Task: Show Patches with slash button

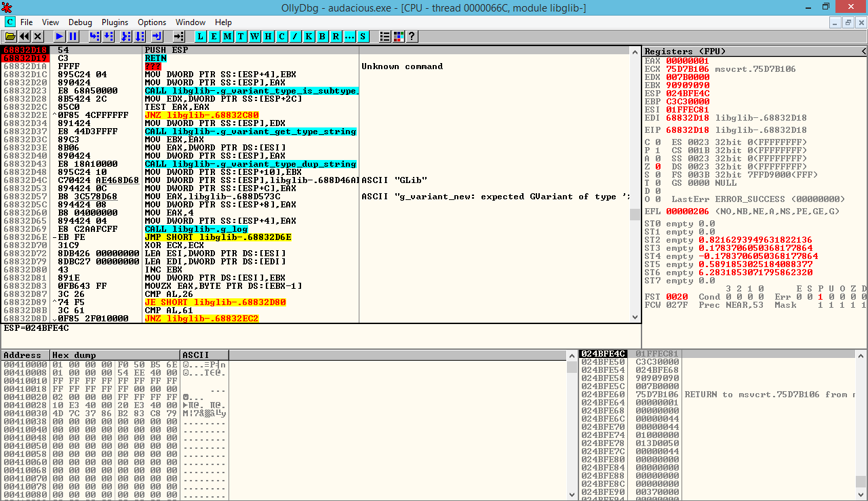Action: [296, 36]
